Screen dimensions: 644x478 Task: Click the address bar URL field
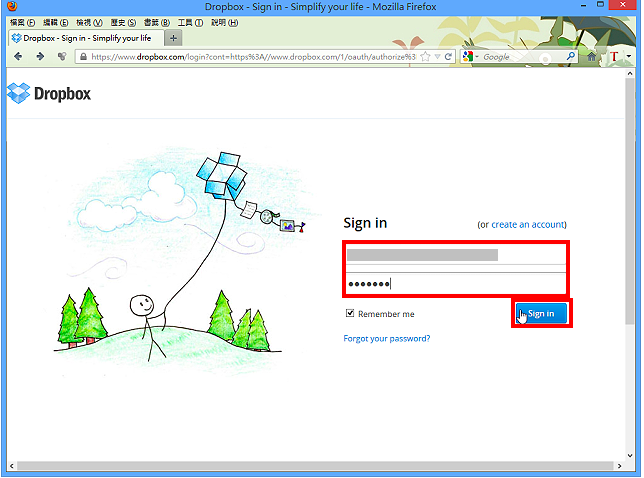[253, 57]
